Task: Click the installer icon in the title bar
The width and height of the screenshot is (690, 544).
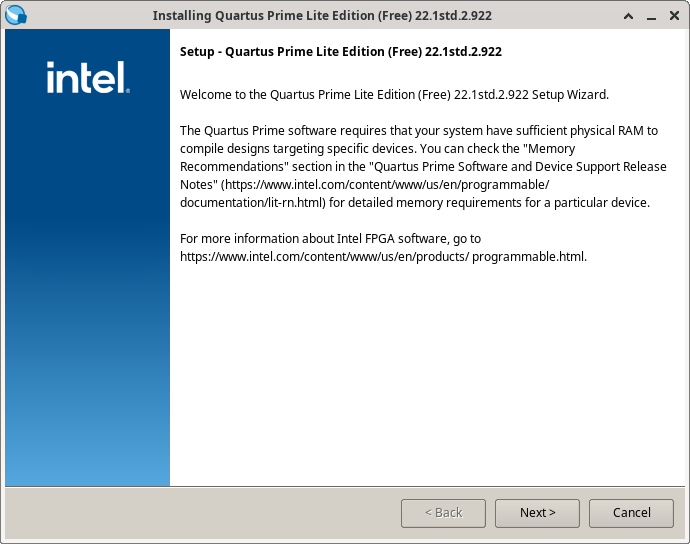Action: [16, 15]
